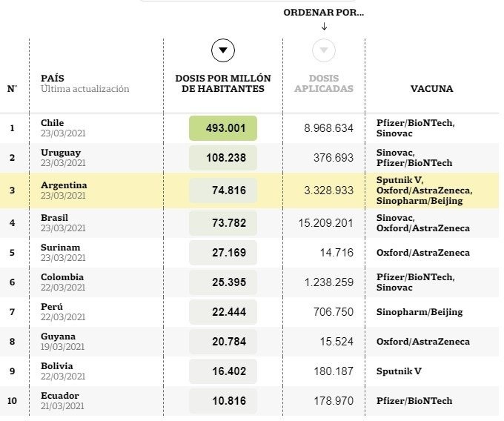Click Brasil's 15.209.201 applied doses
Screen dimensions: 504x421
pyautogui.click(x=325, y=222)
